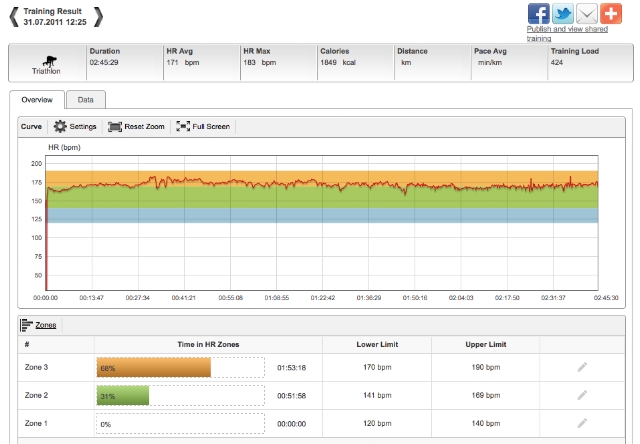Switch to the Overview tab
The width and height of the screenshot is (640, 444).
pyautogui.click(x=37, y=100)
